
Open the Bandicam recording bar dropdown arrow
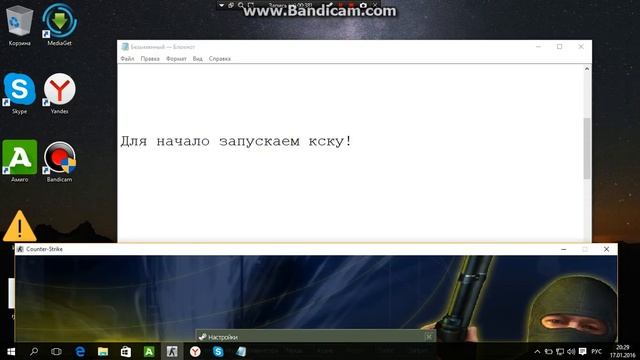221,5
